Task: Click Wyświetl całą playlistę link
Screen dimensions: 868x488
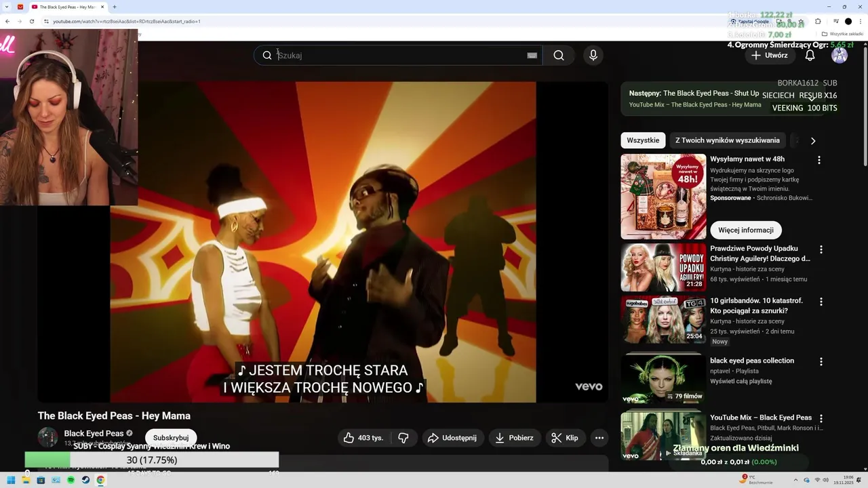Action: pos(741,381)
